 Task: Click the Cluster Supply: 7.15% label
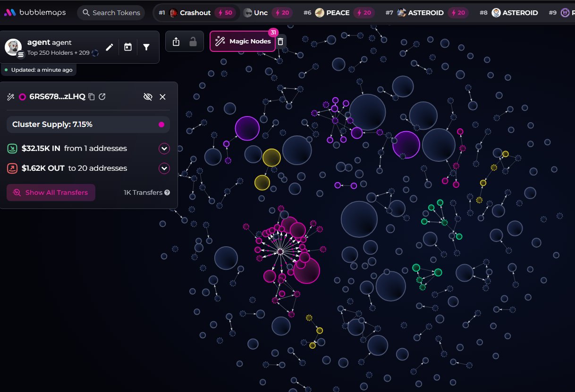pyautogui.click(x=52, y=125)
